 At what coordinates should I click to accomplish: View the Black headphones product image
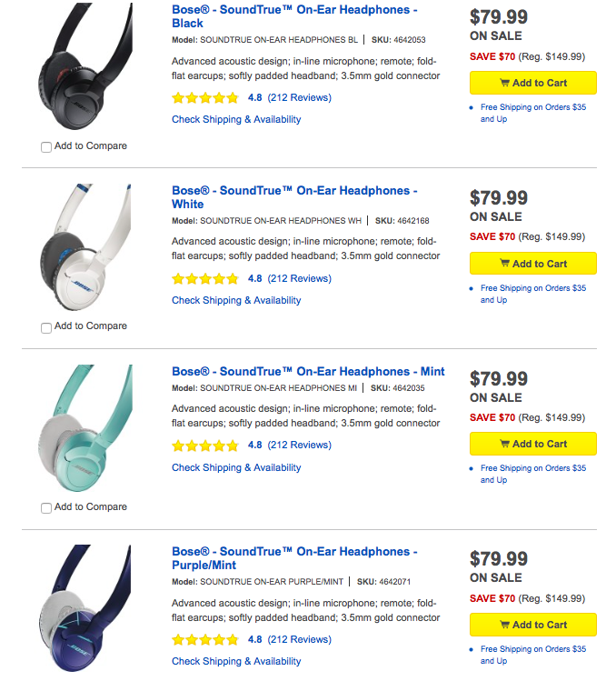(85, 70)
